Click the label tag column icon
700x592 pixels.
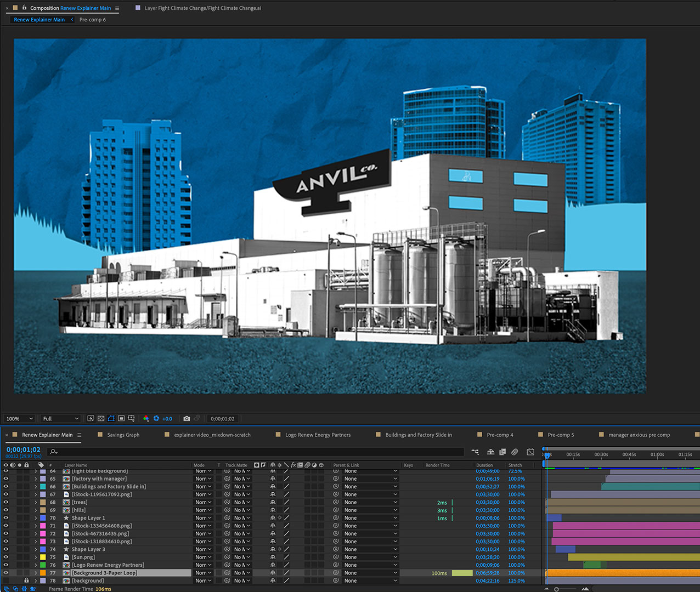point(41,465)
